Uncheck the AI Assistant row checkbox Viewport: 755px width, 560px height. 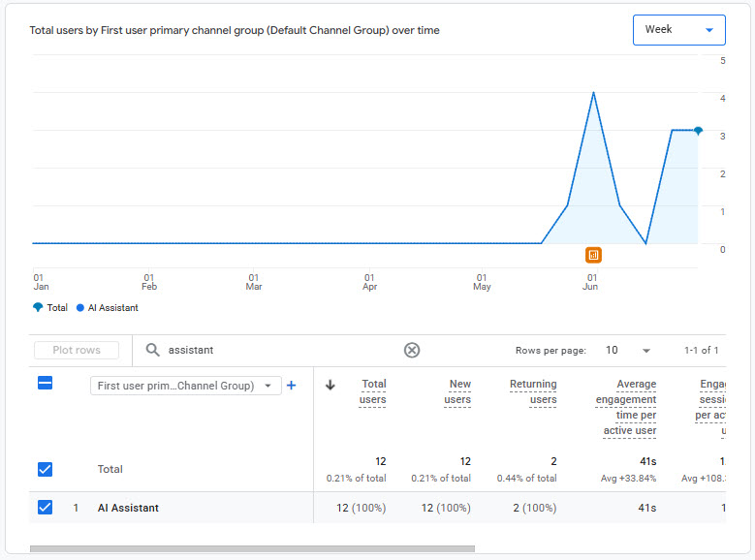(x=45, y=507)
